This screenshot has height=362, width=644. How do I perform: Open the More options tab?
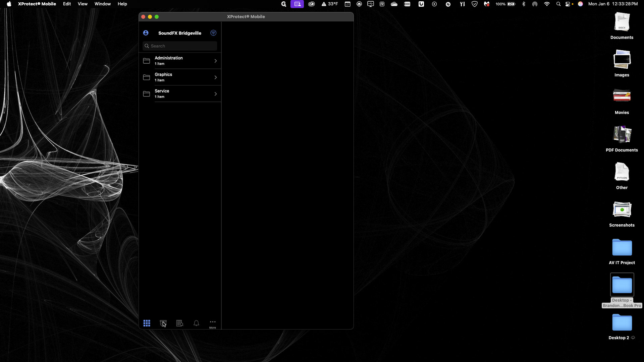coord(213,324)
